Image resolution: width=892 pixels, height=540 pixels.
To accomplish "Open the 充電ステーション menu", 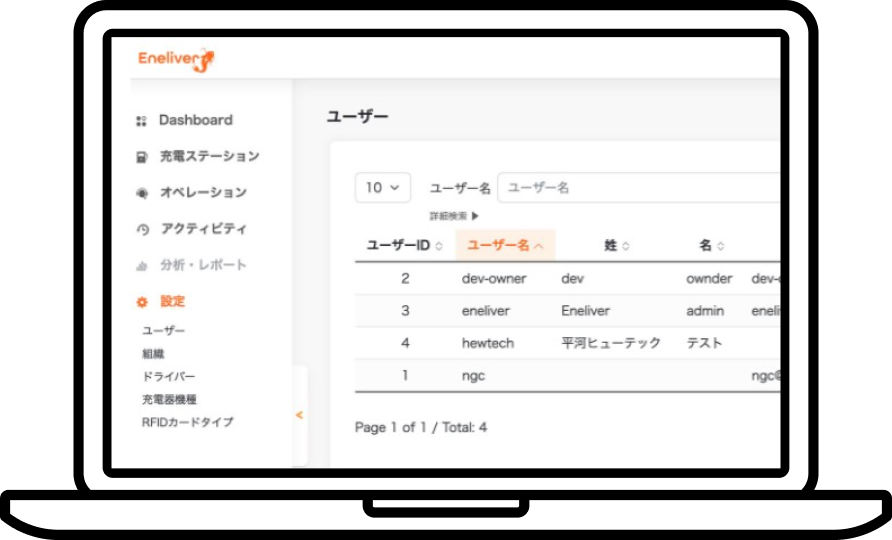I will click(209, 156).
